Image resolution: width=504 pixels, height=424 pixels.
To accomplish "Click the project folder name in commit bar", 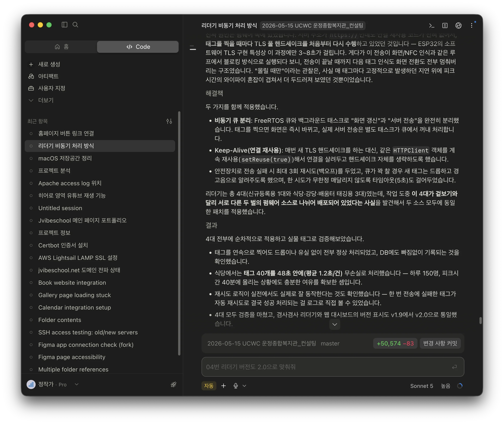I will pos(262,343).
